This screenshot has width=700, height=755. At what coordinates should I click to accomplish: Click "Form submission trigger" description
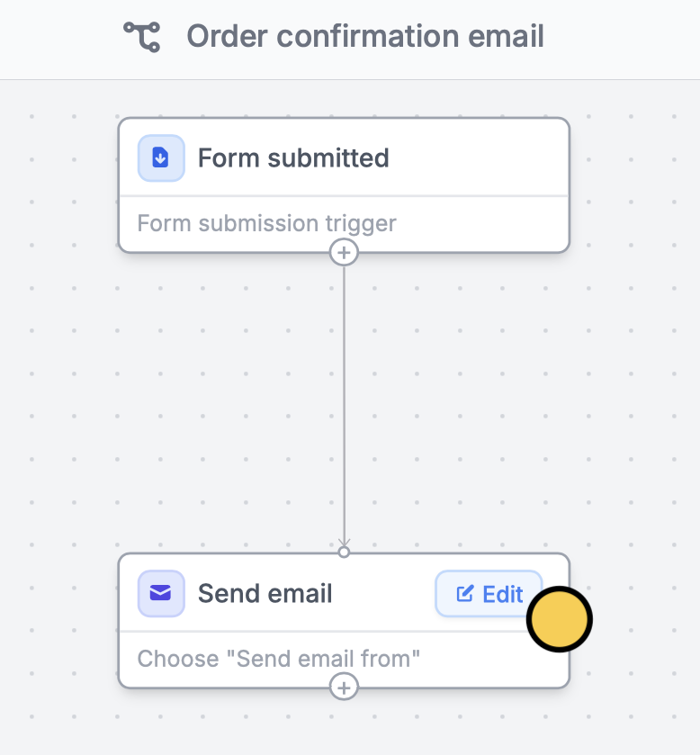click(266, 224)
